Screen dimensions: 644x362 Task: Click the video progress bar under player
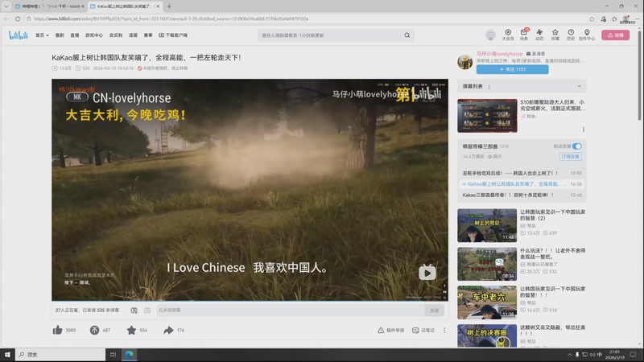[250, 301]
